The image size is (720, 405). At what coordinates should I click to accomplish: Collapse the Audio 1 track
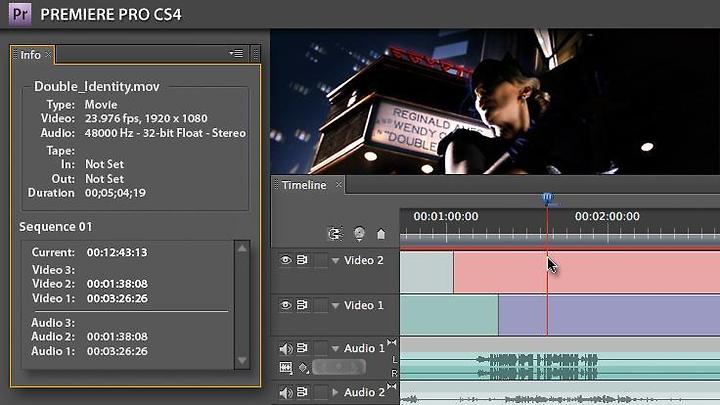[335, 349]
